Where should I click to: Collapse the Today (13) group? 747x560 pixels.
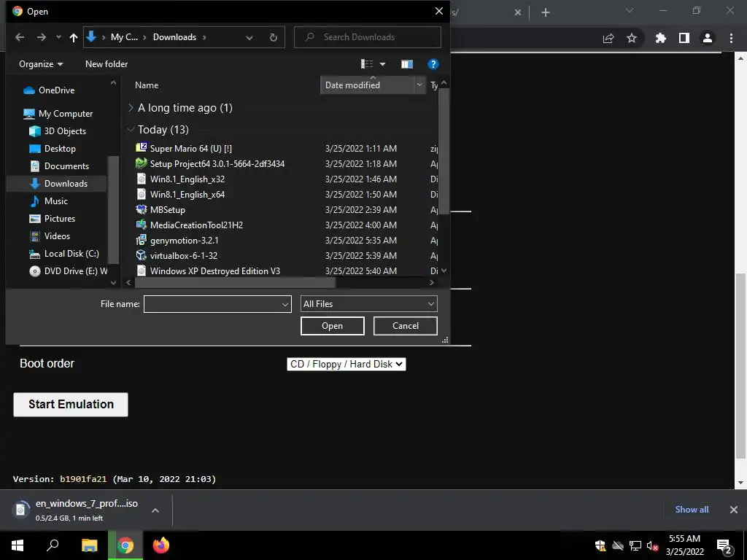131,130
